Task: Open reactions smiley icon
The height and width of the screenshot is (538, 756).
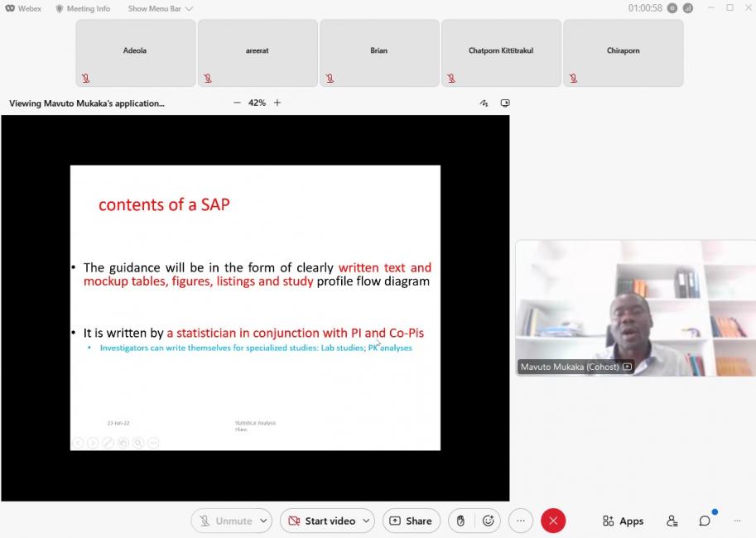Action: 488,521
